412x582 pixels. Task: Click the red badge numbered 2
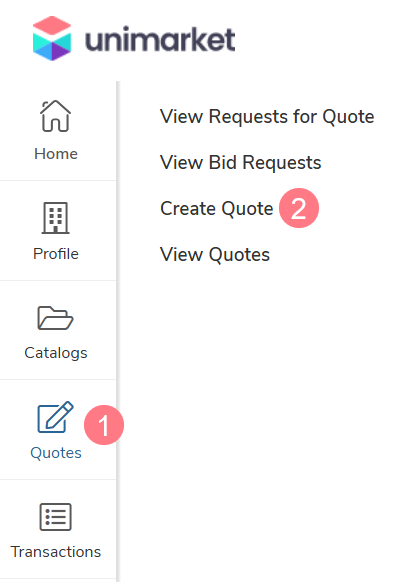click(299, 208)
